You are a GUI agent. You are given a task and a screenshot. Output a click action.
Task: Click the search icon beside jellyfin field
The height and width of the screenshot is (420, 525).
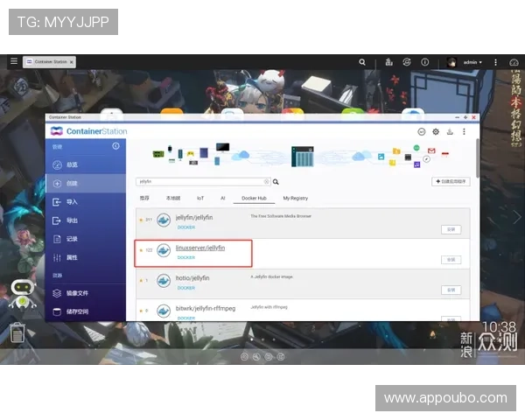[x=276, y=182]
